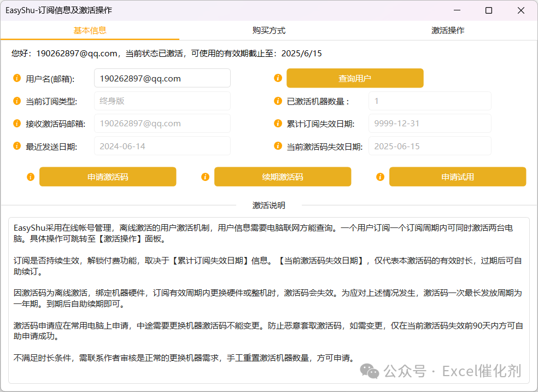Click the 申请激活码 button

coord(108,177)
